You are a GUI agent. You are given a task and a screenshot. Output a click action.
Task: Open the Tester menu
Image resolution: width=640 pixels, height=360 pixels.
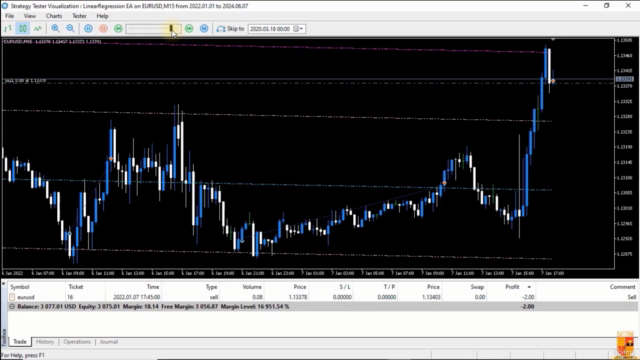(79, 16)
